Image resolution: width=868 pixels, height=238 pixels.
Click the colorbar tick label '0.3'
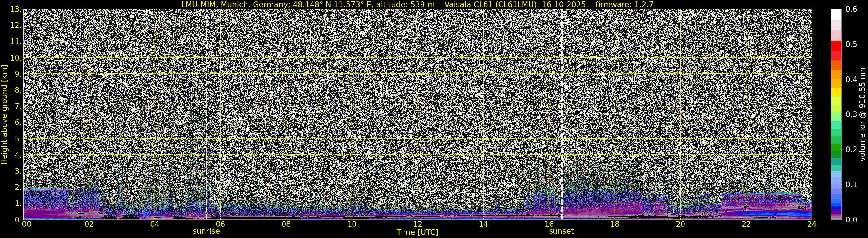click(852, 114)
